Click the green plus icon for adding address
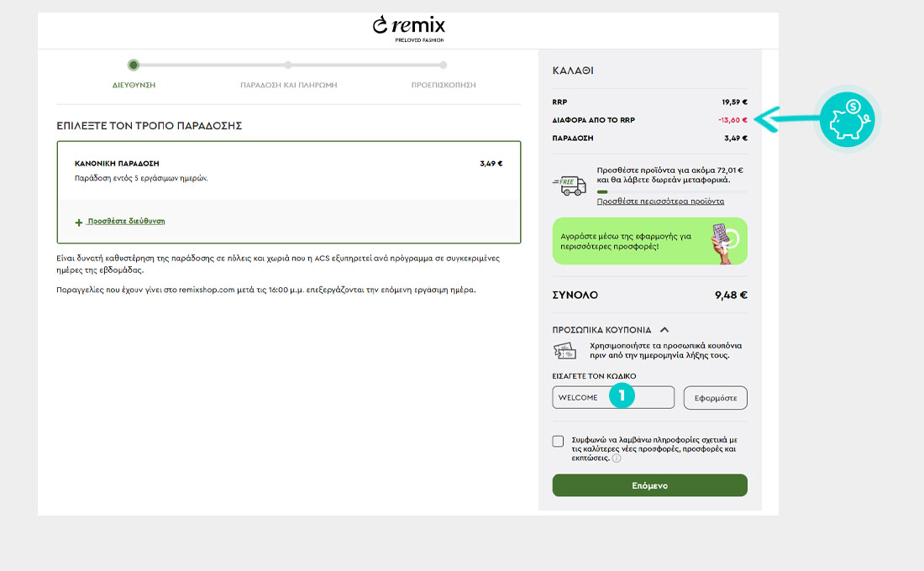The height and width of the screenshot is (571, 924). (79, 223)
